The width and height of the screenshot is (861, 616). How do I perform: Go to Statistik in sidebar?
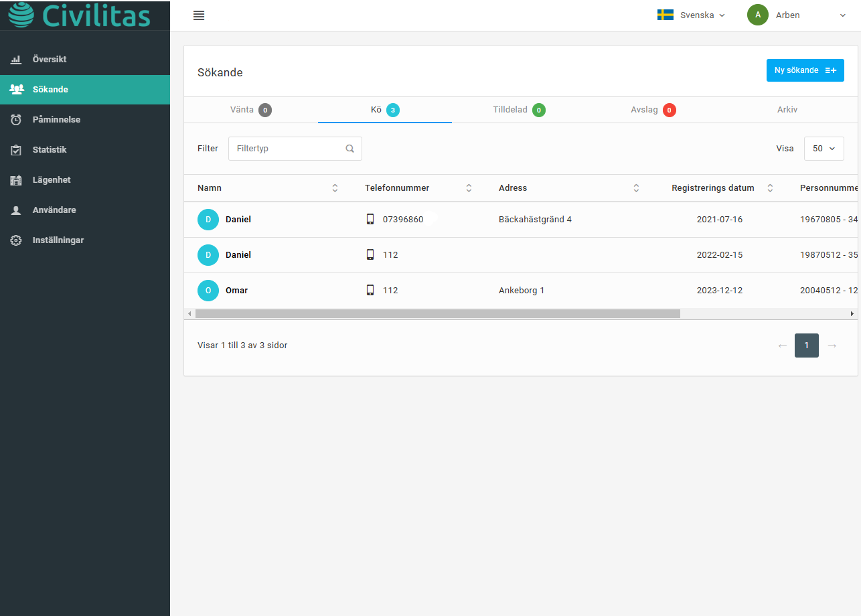(x=50, y=150)
